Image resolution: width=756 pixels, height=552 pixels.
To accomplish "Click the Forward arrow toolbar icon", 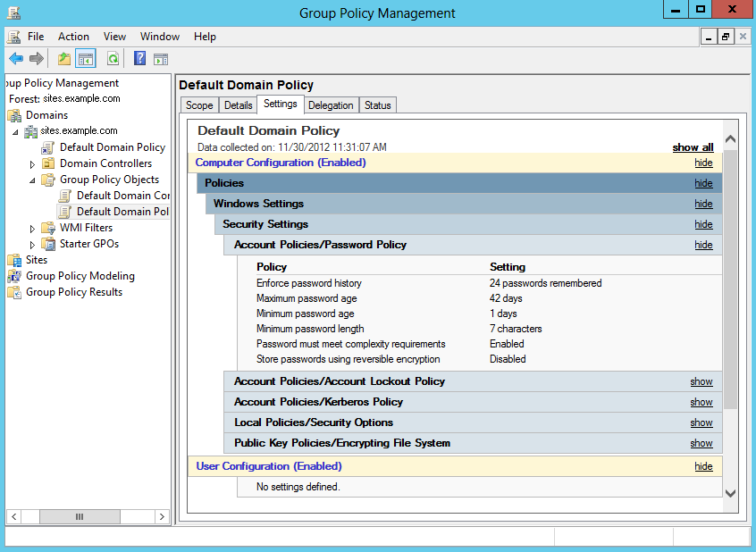I will [37, 59].
